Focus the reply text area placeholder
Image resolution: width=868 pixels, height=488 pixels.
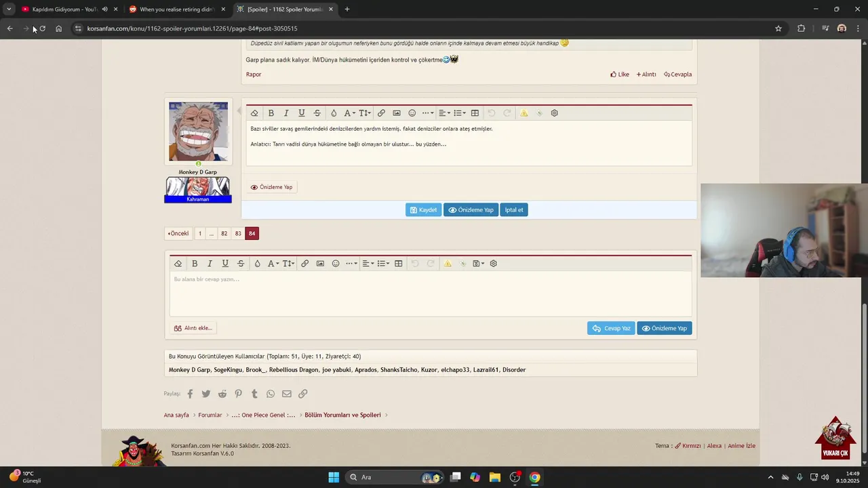click(x=431, y=293)
